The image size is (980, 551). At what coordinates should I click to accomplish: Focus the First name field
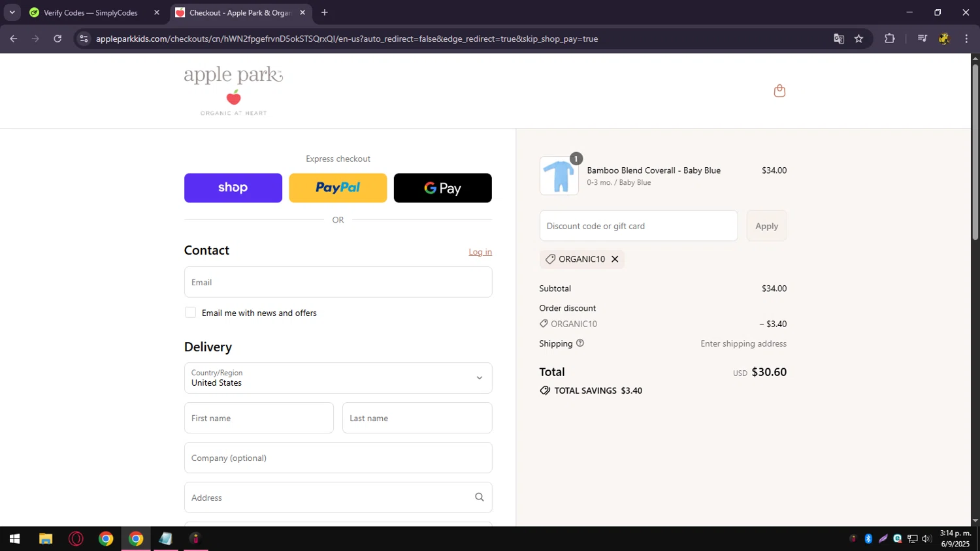pyautogui.click(x=259, y=418)
